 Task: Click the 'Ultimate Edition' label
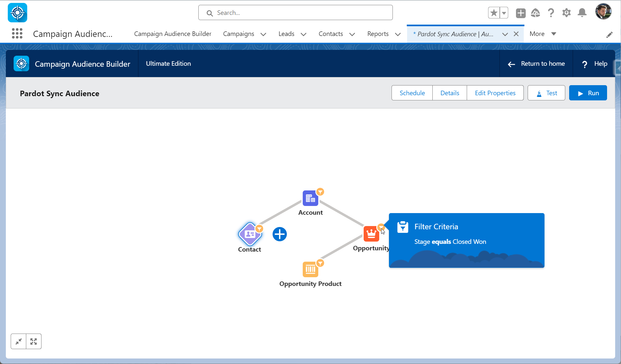169,63
